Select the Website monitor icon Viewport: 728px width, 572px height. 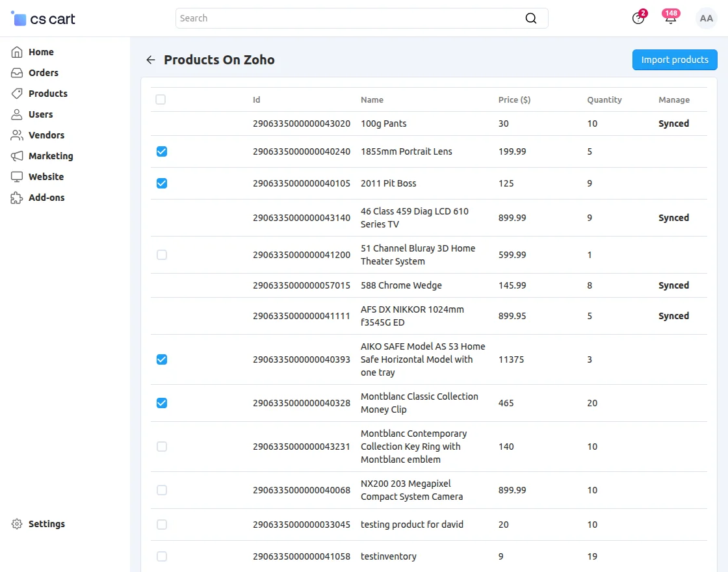16,177
